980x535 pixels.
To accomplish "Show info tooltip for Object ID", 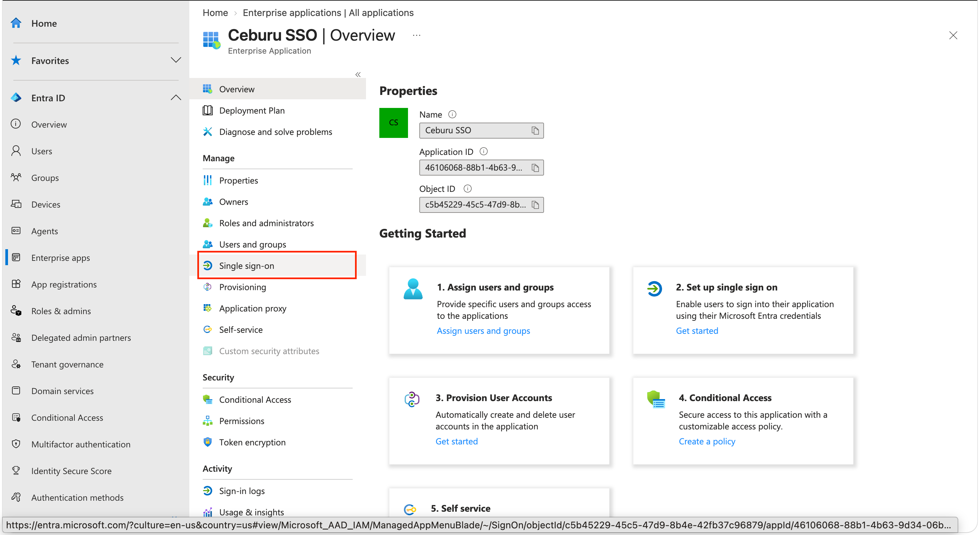I will click(468, 189).
